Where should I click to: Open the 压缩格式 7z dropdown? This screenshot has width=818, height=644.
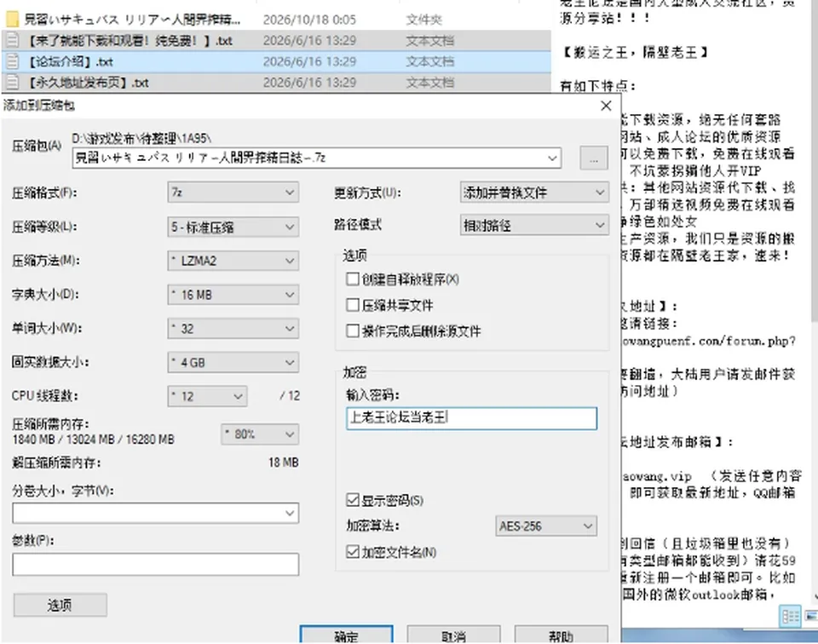click(x=233, y=193)
